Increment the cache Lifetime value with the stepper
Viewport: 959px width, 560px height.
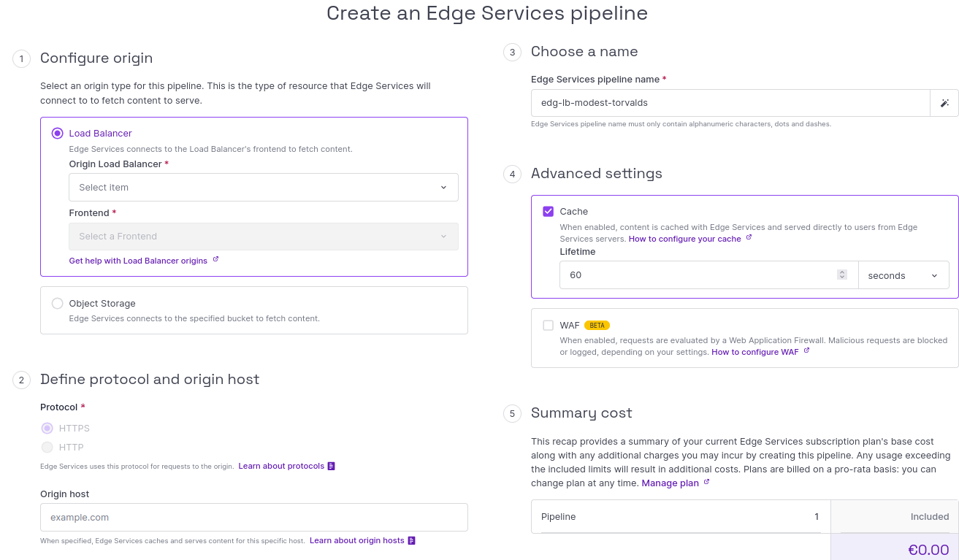pos(841,272)
